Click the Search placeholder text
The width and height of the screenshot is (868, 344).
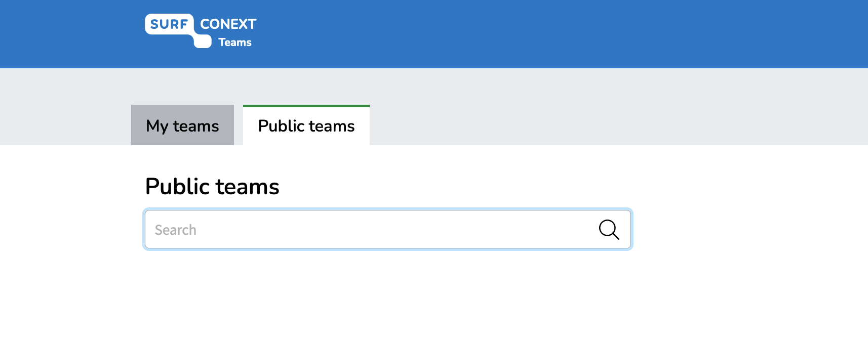click(175, 230)
